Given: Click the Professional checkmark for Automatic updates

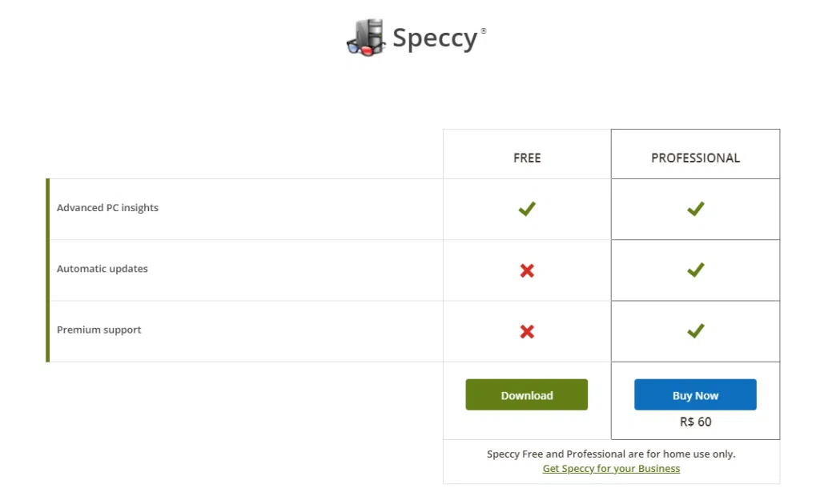Looking at the screenshot, I should [x=695, y=270].
